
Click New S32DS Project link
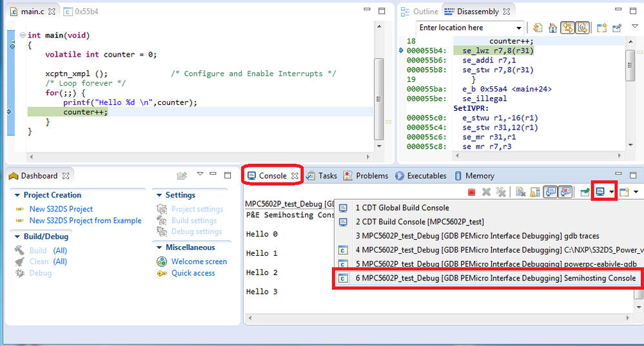click(x=61, y=209)
